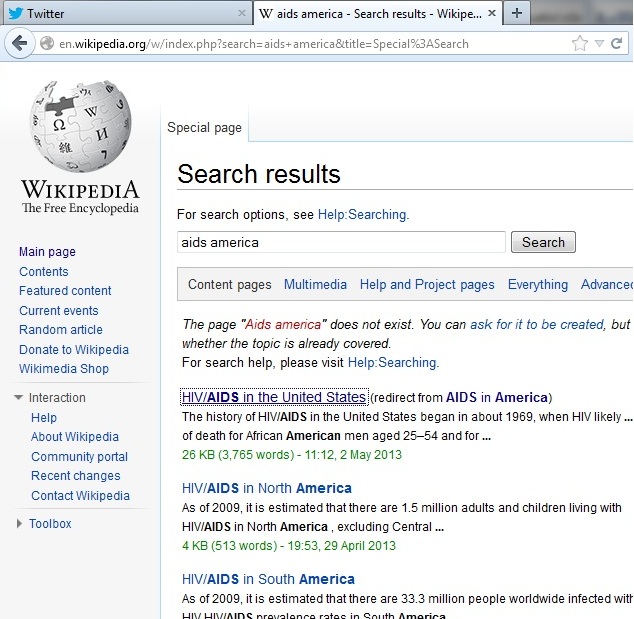Screen dimensions: 634x619
Task: Open Current events sidebar link
Action: click(59, 310)
